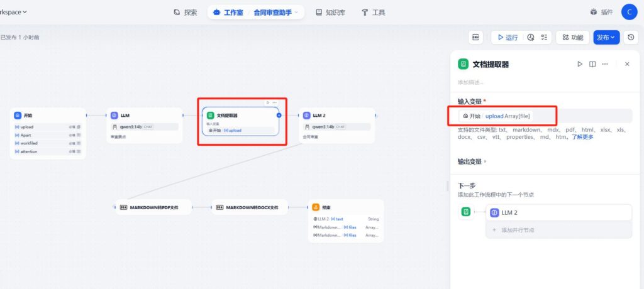644x289 pixels.
Task: Open the 发布 publish dropdown
Action: tap(606, 38)
